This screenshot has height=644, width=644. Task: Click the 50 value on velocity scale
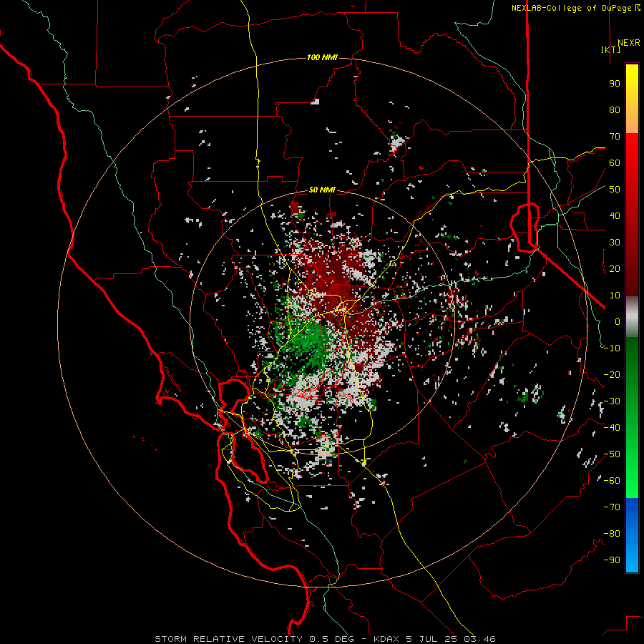click(615, 190)
